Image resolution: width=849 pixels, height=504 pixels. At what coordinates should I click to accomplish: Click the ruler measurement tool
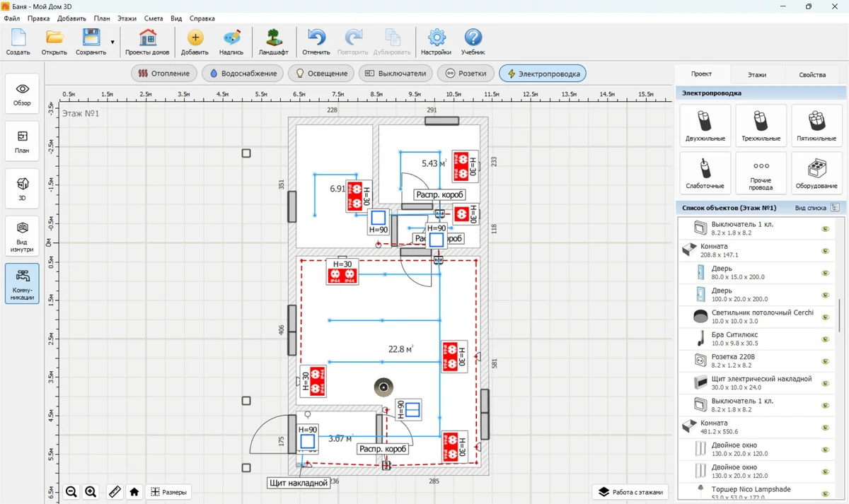(x=114, y=492)
